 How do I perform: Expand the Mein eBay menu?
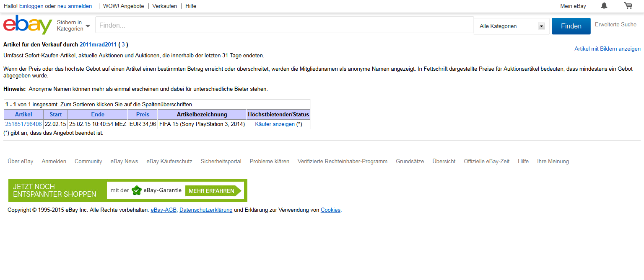[x=573, y=6]
